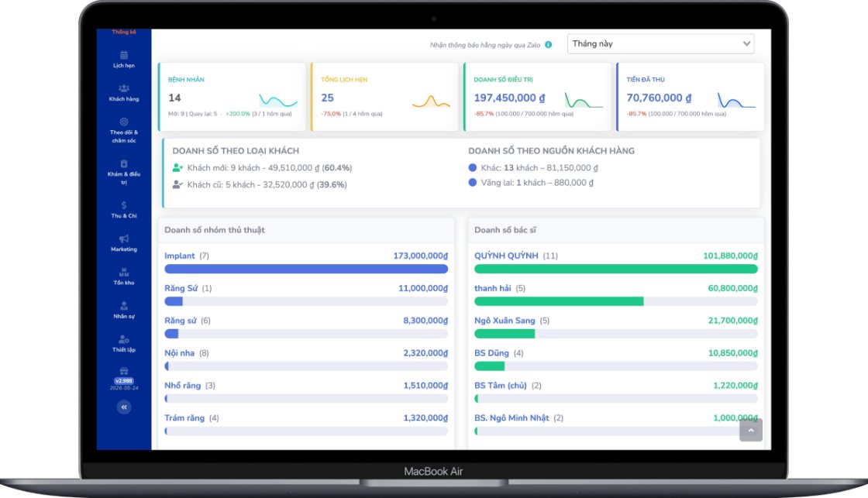Open Khám & điều trị clipboard icon
Image resolution: width=868 pixels, height=498 pixels.
(124, 163)
